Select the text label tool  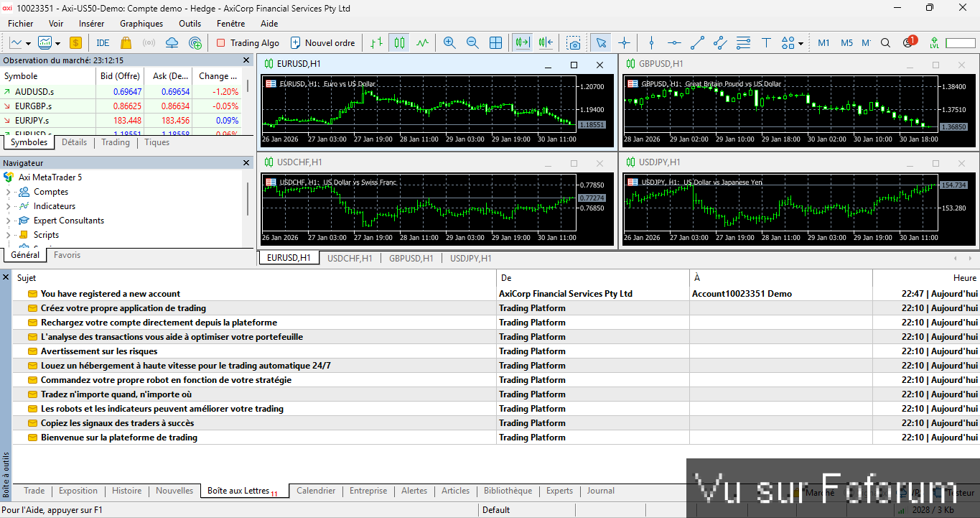coord(766,43)
